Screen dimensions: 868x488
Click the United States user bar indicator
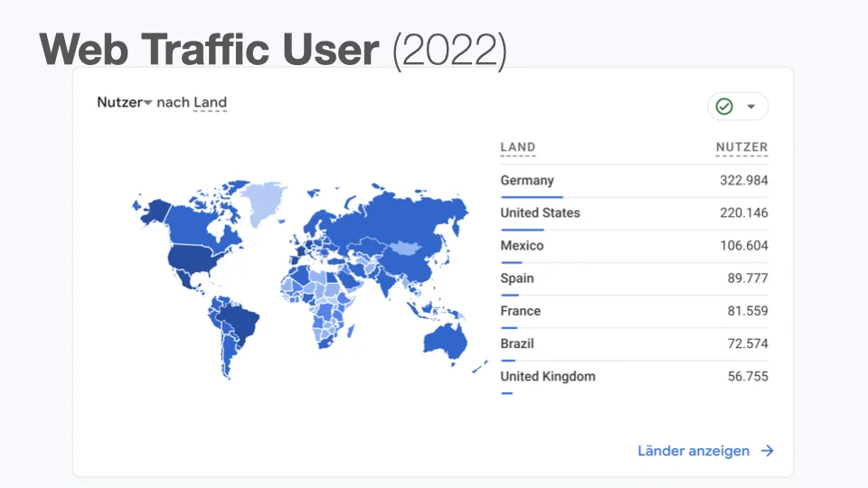tap(523, 230)
